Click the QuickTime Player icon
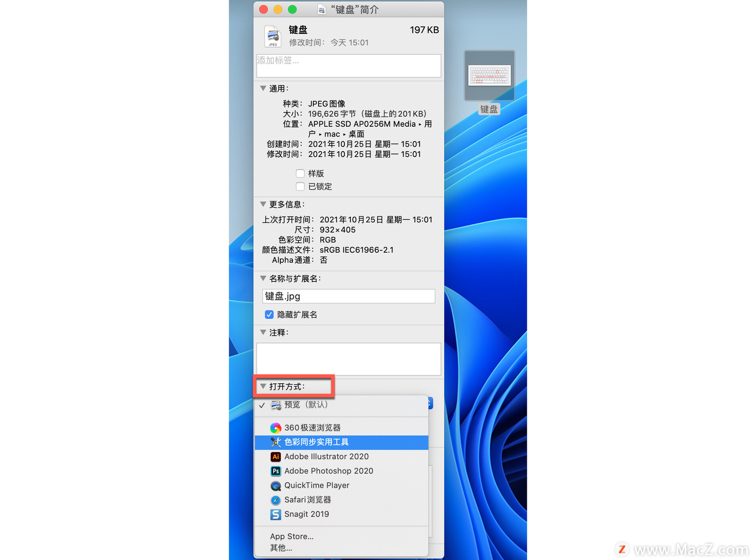756x560 pixels. click(276, 486)
